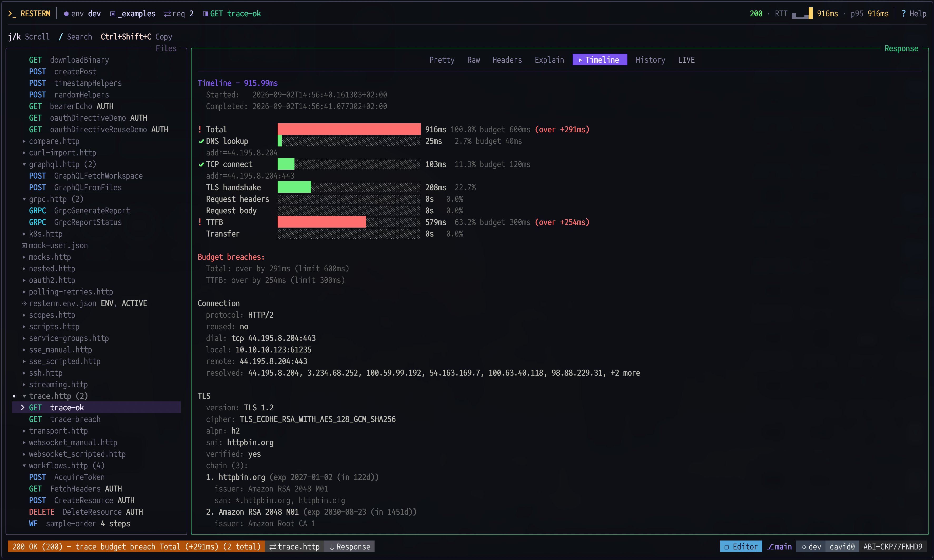Click the dev diamond icon in status bar
The width and height of the screenshot is (934, 560).
[803, 547]
